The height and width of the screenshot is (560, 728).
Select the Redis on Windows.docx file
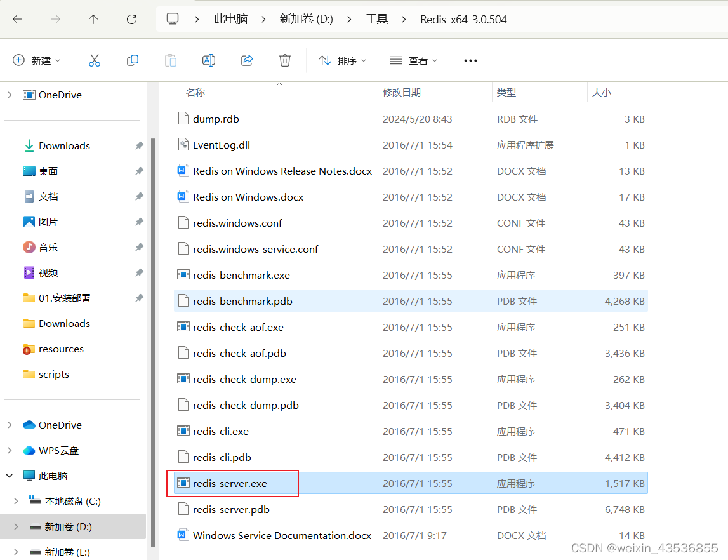coord(411,197)
